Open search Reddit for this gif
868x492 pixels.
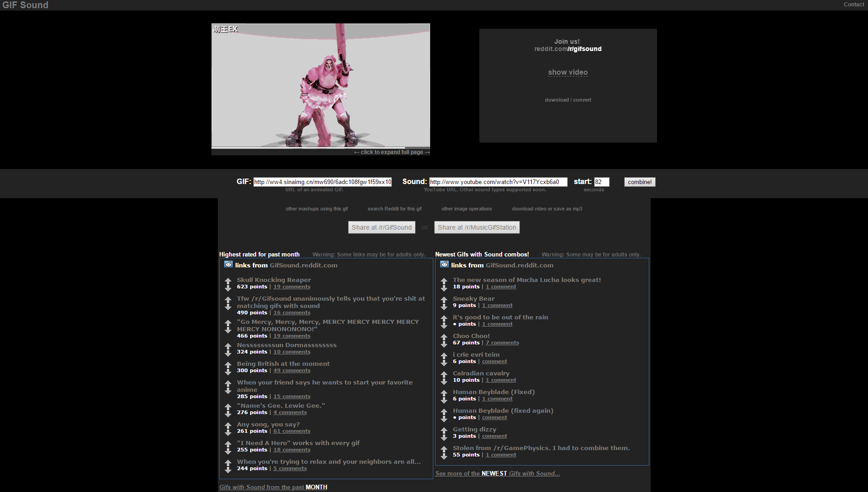coord(394,209)
